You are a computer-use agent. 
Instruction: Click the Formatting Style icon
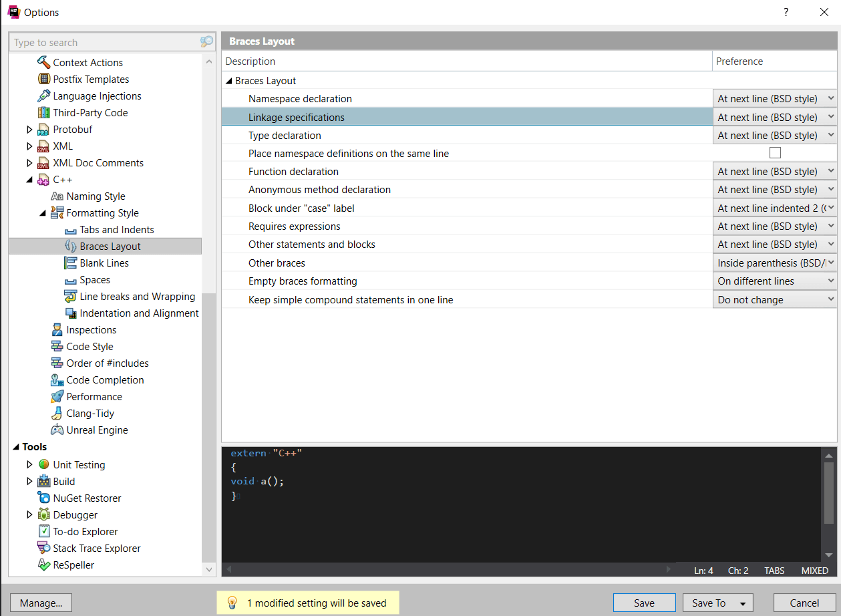(57, 213)
